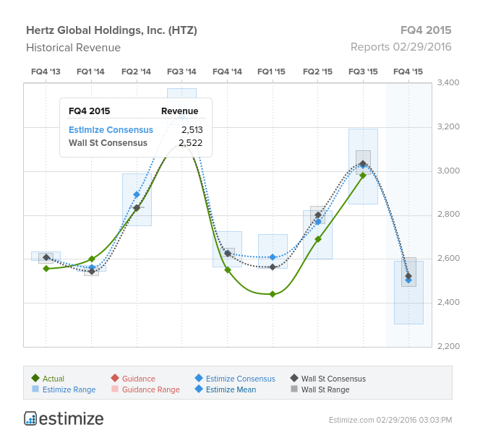This screenshot has width=488, height=448.
Task: Select the FQ4 '15 quarter label
Action: pos(408,72)
